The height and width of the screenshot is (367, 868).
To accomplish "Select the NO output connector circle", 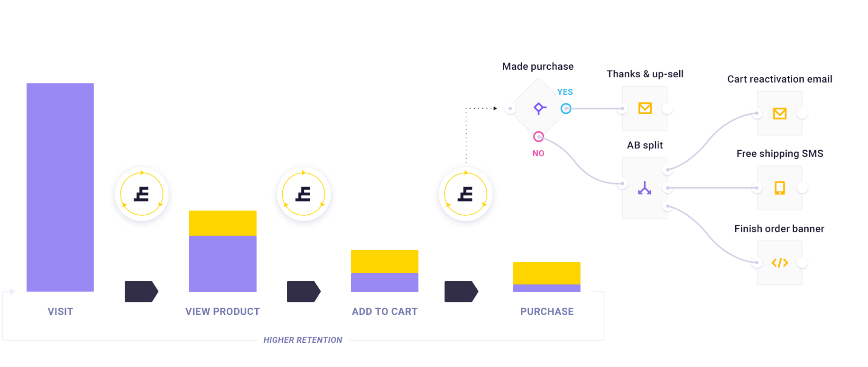I will 538,137.
